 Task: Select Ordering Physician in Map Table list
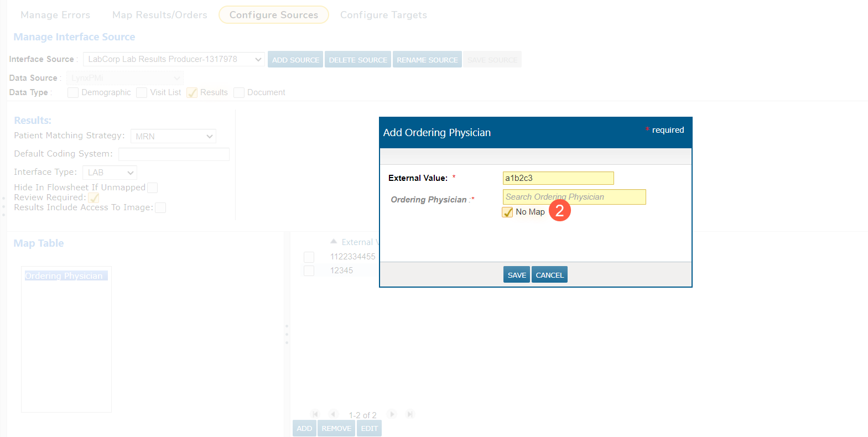coord(64,276)
